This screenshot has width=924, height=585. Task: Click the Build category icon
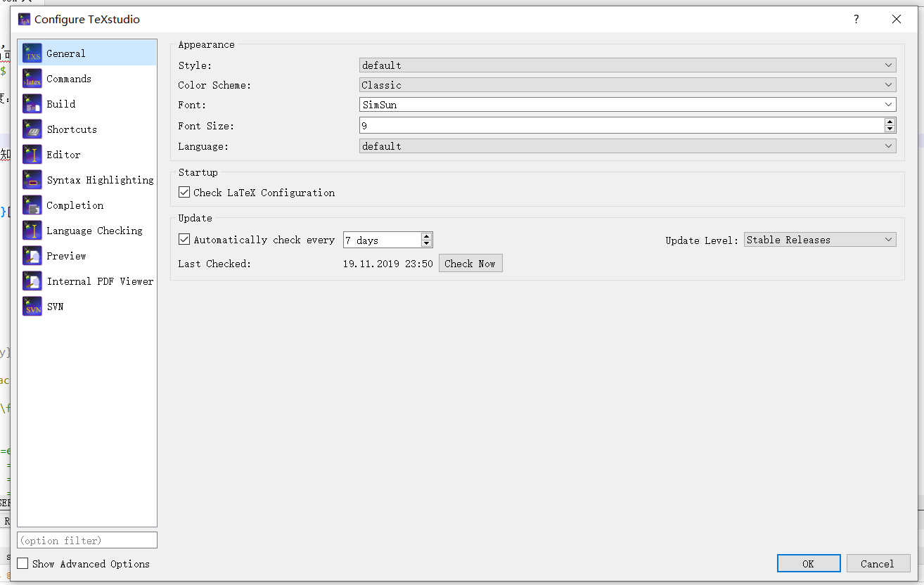point(32,104)
